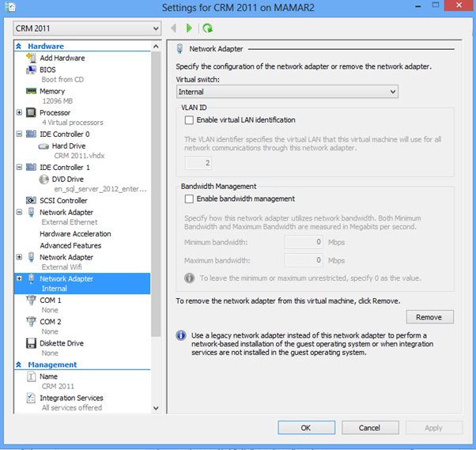Enable bandwidth management checkbox
The height and width of the screenshot is (450, 476).
coord(189,199)
